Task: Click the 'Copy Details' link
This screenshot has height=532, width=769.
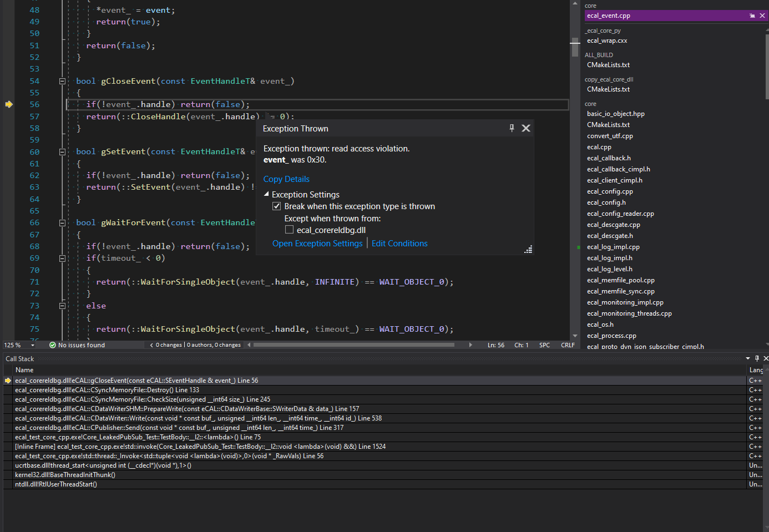Action: pos(286,179)
